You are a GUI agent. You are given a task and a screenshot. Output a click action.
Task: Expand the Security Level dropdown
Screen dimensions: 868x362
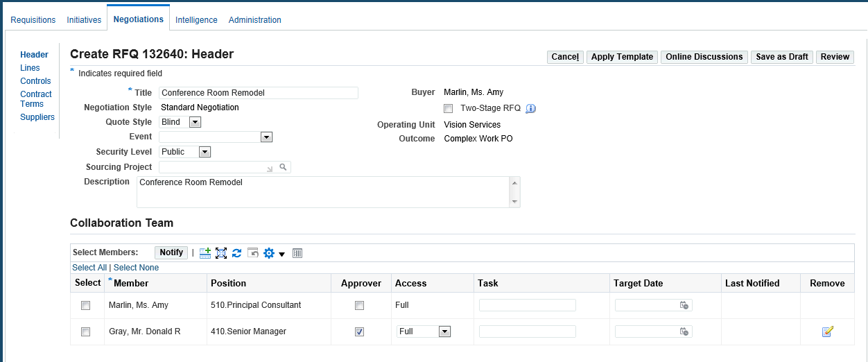[x=204, y=152]
